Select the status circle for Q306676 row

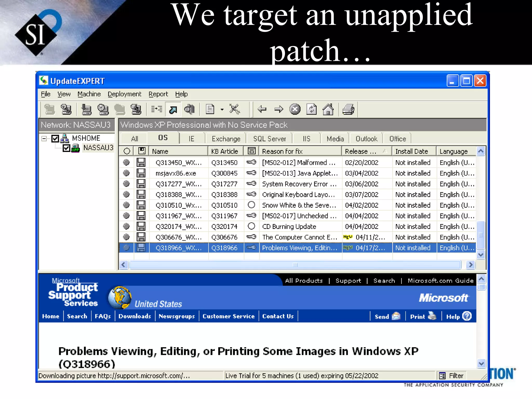point(126,237)
